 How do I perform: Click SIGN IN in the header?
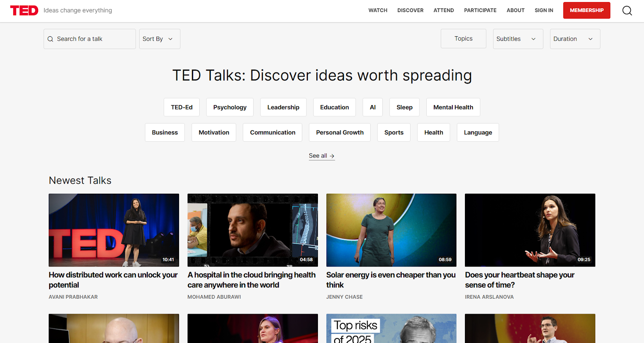(544, 10)
